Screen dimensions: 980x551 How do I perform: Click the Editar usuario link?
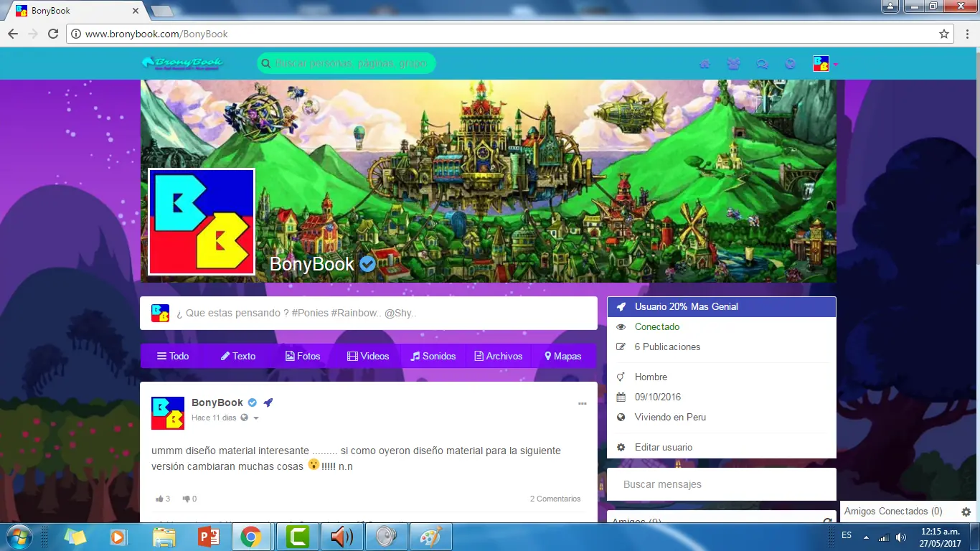664,447
